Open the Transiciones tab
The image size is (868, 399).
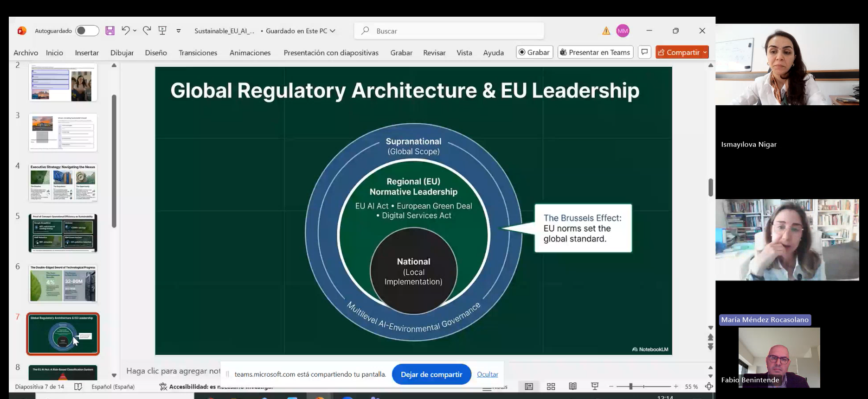[198, 53]
